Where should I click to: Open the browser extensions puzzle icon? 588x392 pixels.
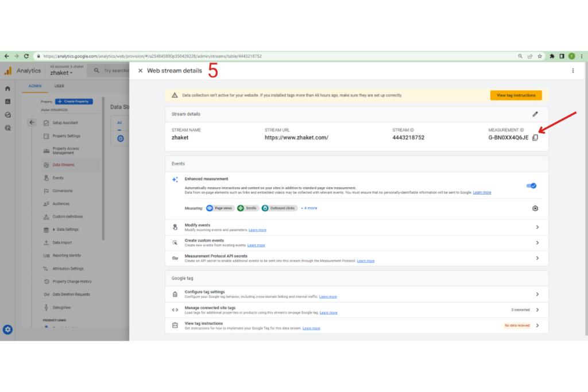(552, 56)
